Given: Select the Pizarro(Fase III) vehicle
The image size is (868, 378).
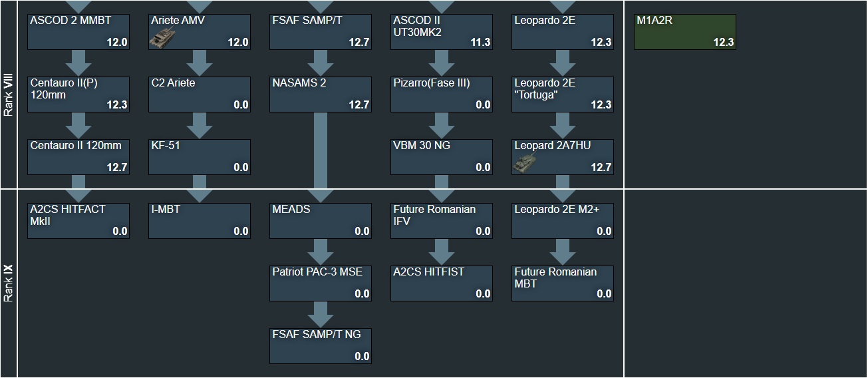Looking at the screenshot, I should coord(442,94).
